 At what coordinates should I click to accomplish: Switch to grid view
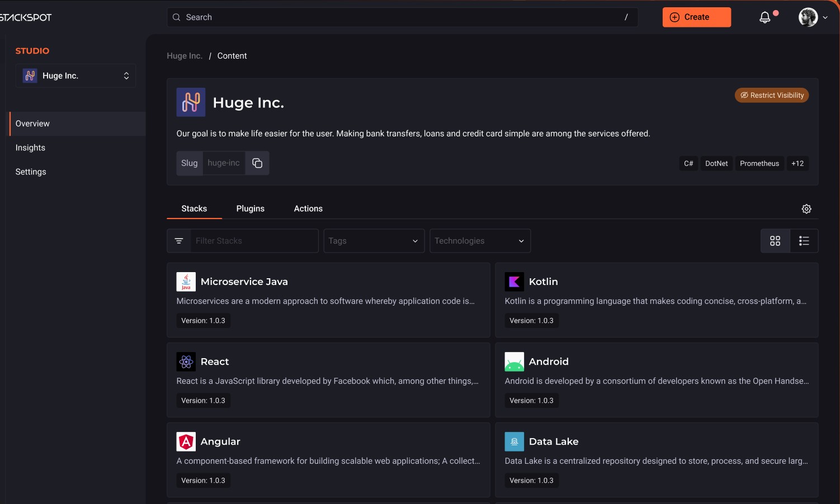pos(775,241)
